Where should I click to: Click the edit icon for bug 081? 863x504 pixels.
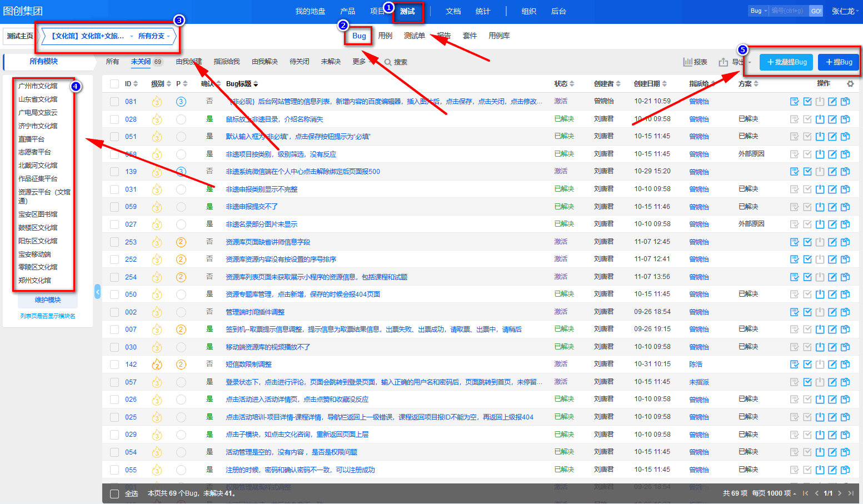tap(832, 101)
